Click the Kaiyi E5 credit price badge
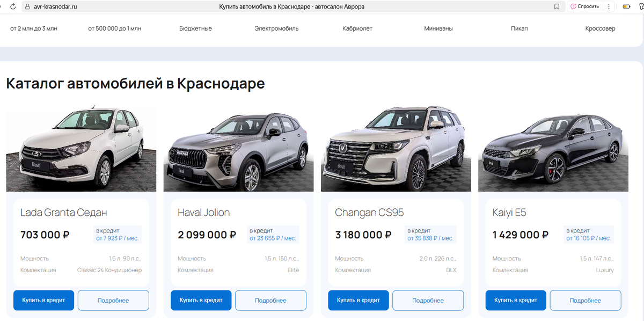 coord(589,235)
